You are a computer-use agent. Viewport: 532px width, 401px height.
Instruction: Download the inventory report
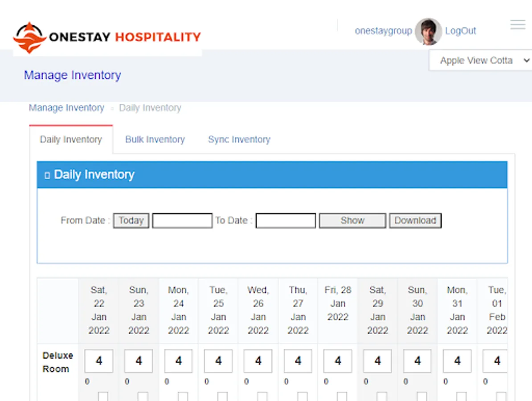click(x=415, y=221)
